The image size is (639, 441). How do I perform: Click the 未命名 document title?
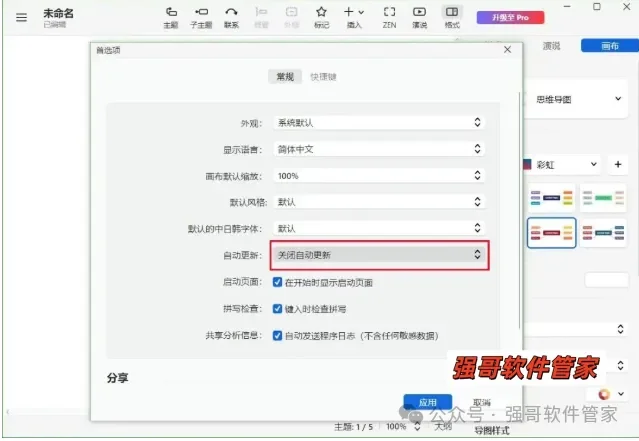pos(58,13)
